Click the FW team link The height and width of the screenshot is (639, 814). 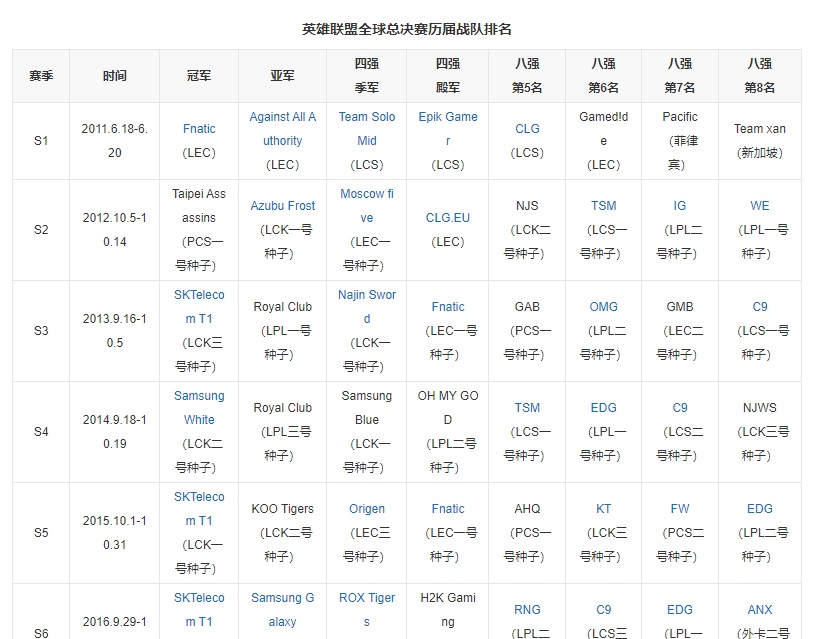pos(680,509)
